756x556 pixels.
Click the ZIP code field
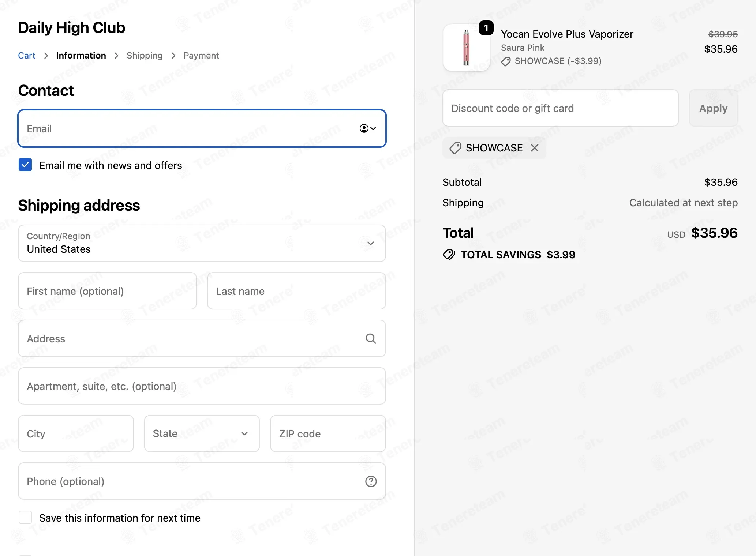[x=328, y=433]
